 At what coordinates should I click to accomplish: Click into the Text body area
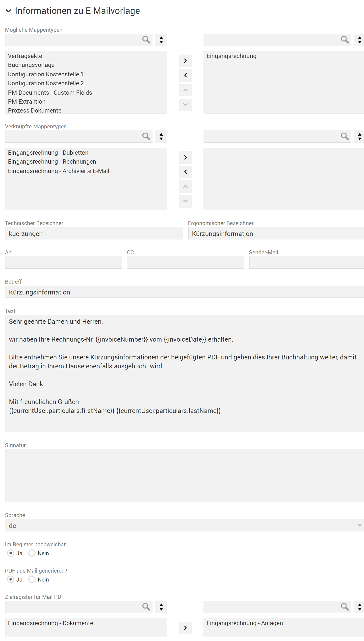pyautogui.click(x=184, y=373)
